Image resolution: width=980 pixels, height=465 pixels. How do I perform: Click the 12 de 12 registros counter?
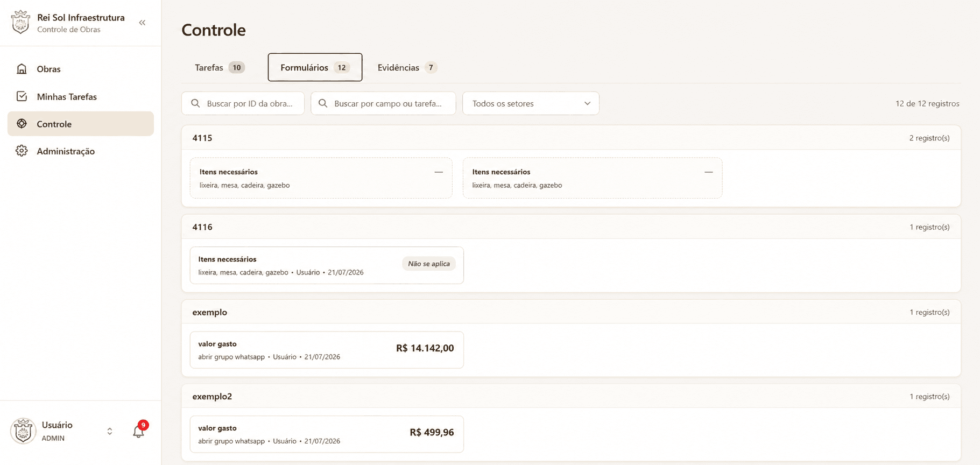pos(927,103)
